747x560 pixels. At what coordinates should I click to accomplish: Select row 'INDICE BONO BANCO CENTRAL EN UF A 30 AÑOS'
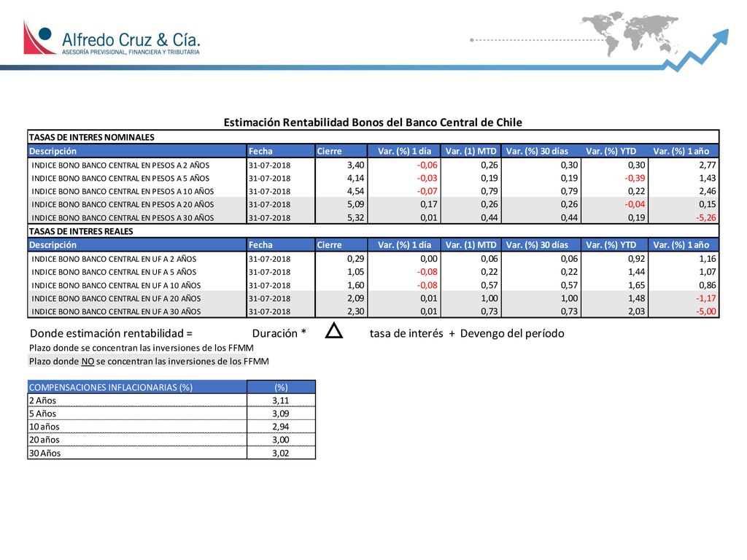[373, 311]
